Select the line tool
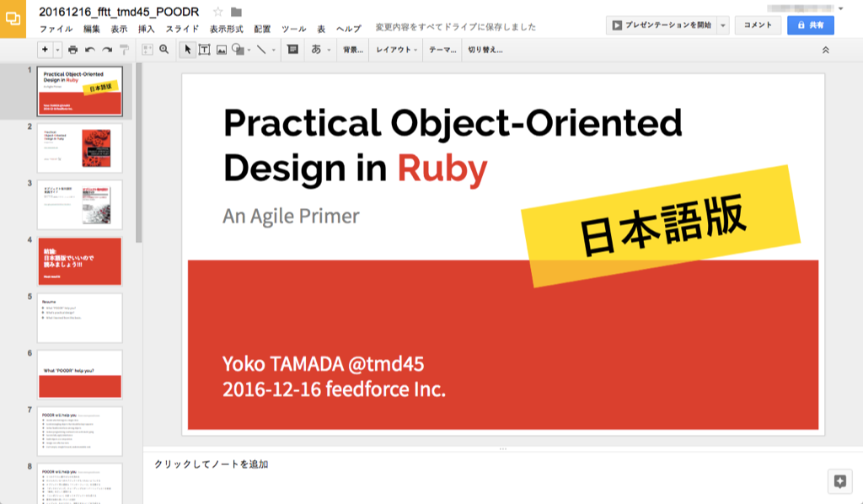This screenshot has height=504, width=863. [x=261, y=50]
